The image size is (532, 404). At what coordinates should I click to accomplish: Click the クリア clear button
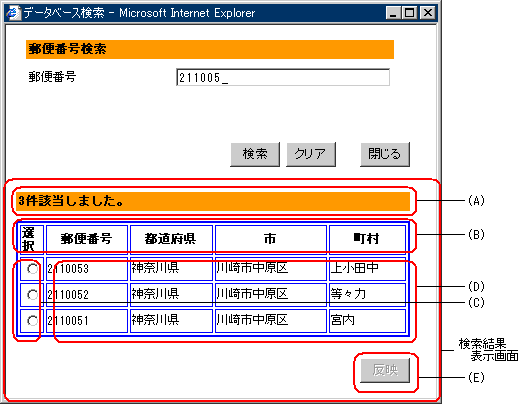pyautogui.click(x=311, y=154)
